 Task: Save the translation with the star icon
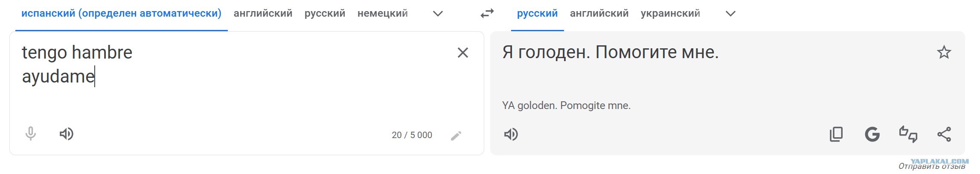pyautogui.click(x=944, y=52)
